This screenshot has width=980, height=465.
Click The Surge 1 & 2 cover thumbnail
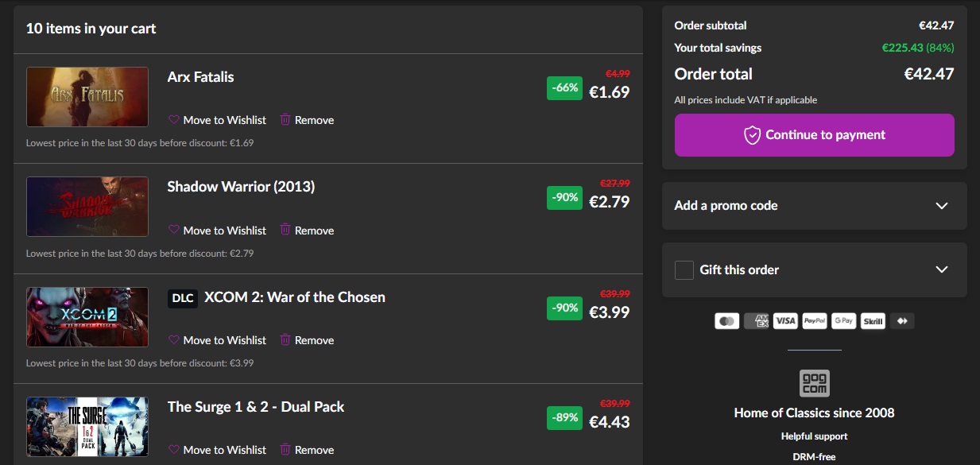87,427
